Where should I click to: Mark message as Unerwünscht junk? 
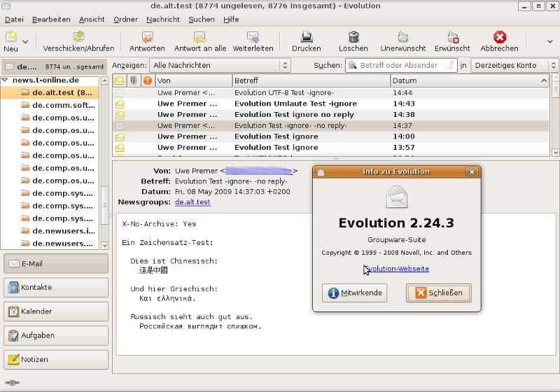pos(402,37)
